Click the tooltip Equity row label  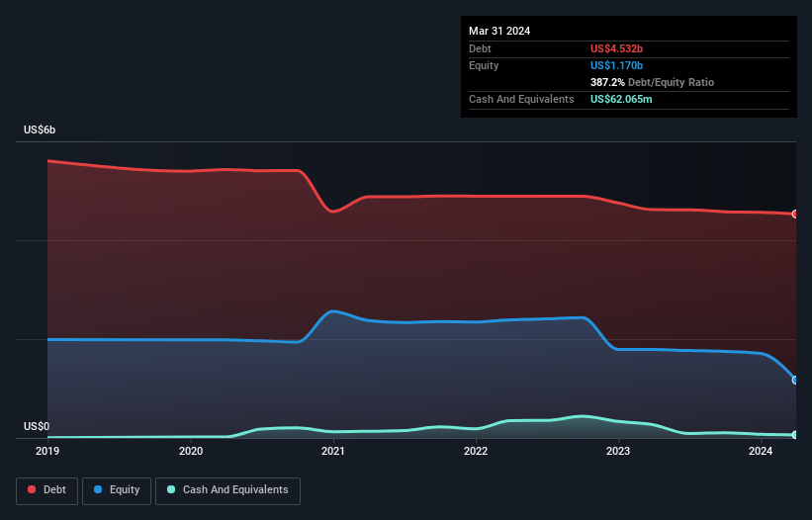(484, 65)
